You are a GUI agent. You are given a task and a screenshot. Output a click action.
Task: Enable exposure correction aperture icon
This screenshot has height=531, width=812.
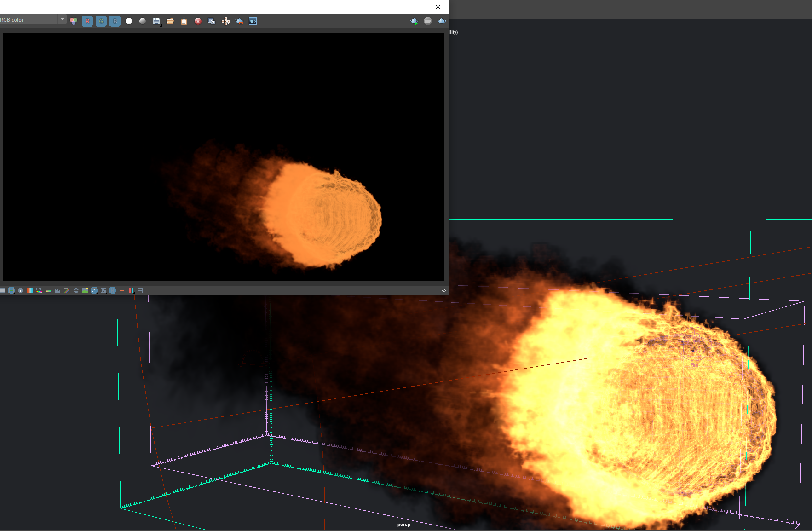point(76,290)
